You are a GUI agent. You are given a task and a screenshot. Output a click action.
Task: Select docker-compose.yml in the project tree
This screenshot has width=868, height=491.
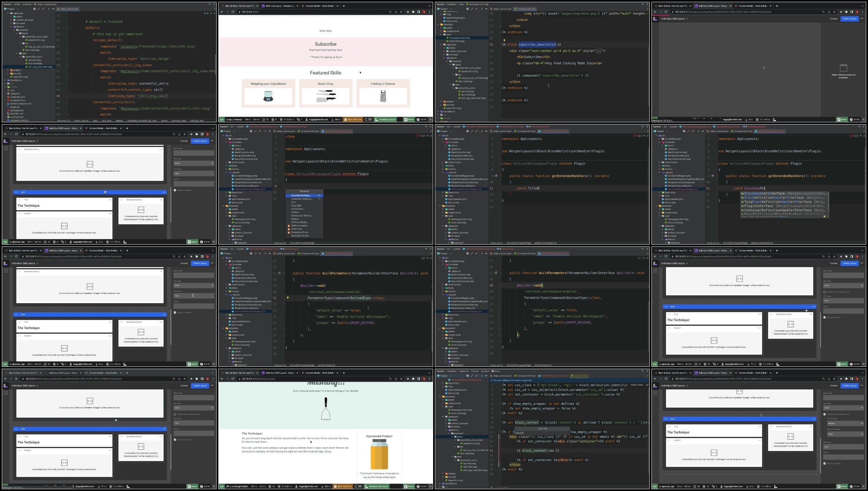click(x=21, y=104)
